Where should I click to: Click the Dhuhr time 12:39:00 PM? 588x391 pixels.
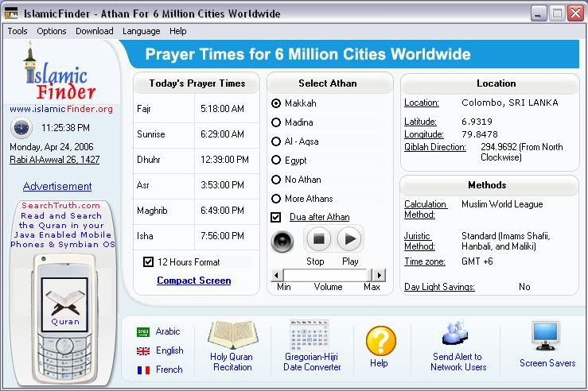pos(224,160)
